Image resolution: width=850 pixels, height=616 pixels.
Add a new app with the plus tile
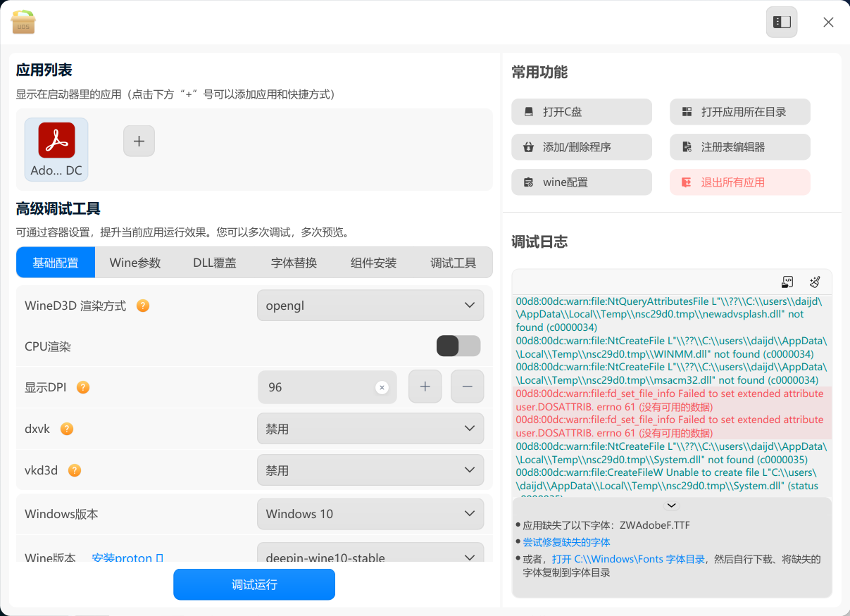click(x=139, y=141)
